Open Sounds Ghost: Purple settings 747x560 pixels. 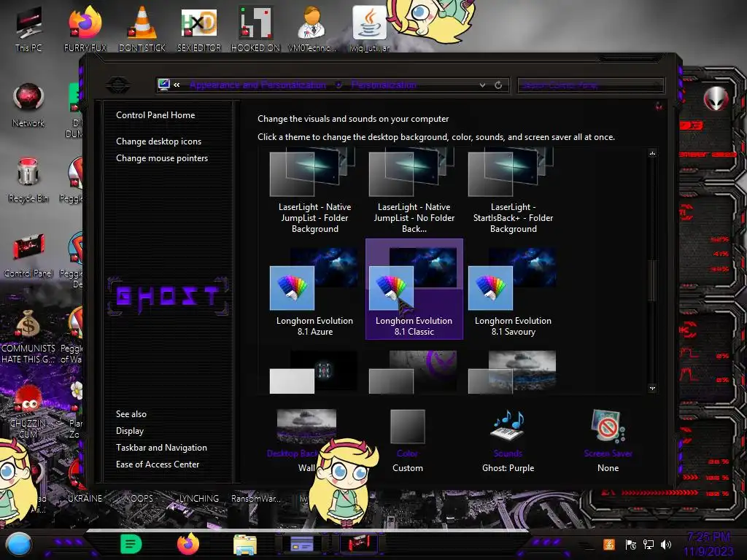pyautogui.click(x=508, y=440)
